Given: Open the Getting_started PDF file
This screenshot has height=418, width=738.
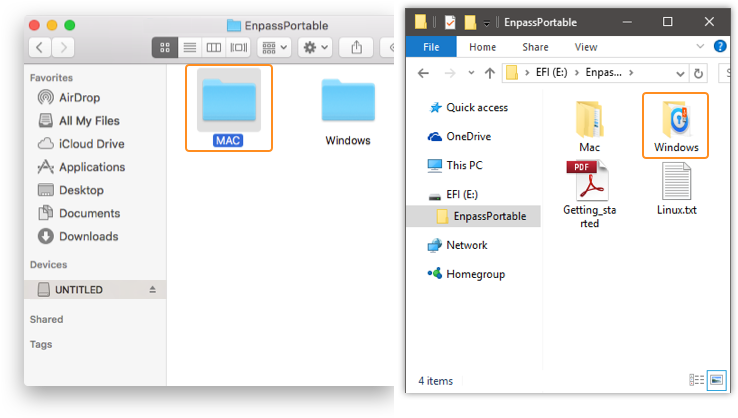Looking at the screenshot, I should (x=590, y=193).
